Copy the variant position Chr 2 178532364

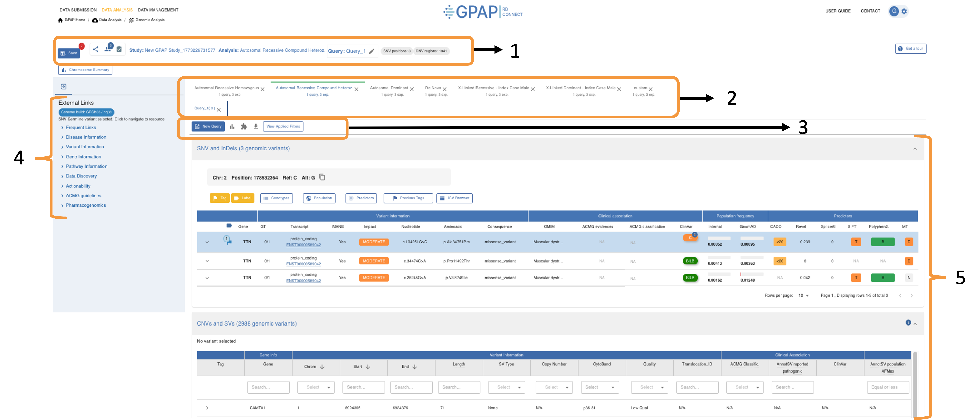(x=322, y=177)
